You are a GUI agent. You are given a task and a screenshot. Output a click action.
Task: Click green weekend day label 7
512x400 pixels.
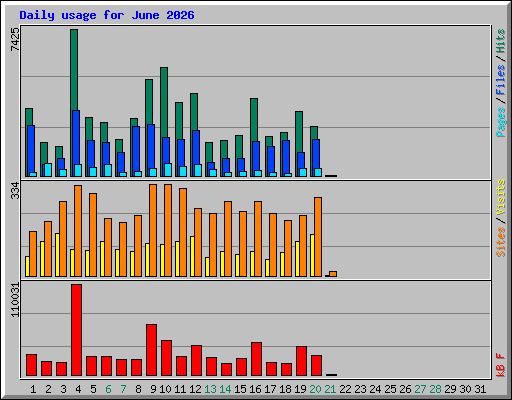pyautogui.click(x=123, y=389)
